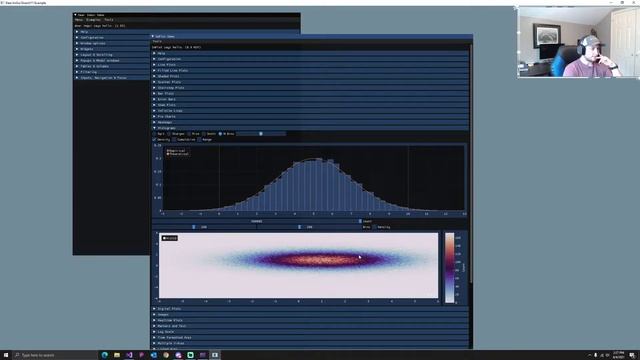Expand Filtering in Dear ImGui Demo
This screenshot has width=640, height=360.
(112, 72)
